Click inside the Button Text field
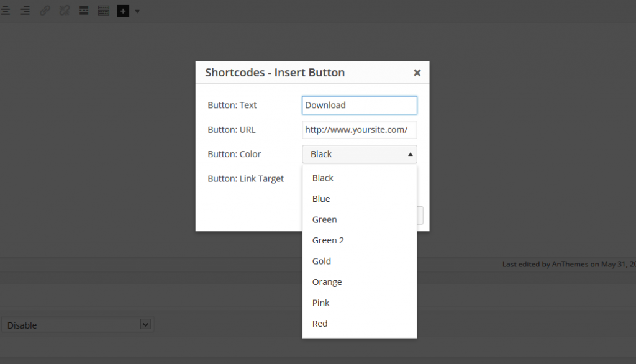Screen dimensions: 636x364 pos(359,105)
